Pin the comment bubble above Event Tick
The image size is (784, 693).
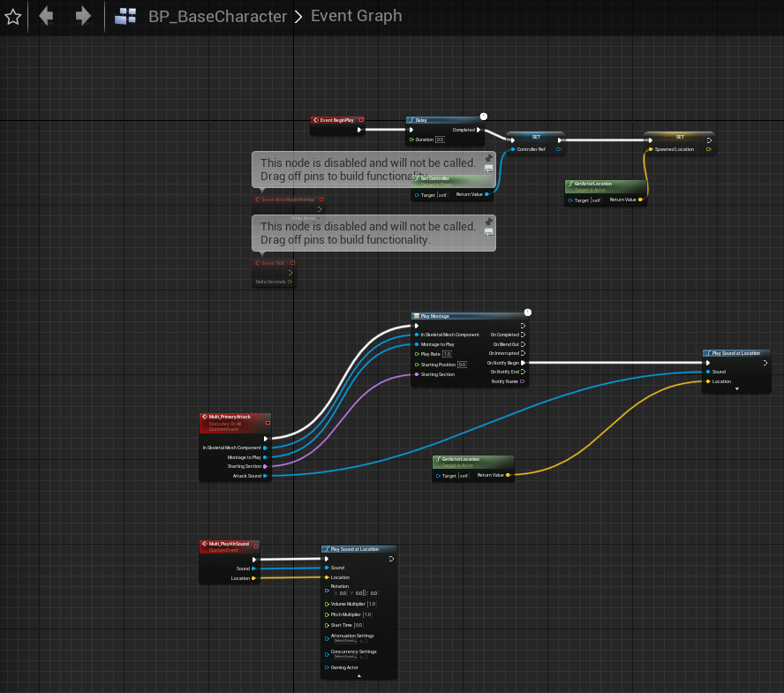pyautogui.click(x=489, y=222)
